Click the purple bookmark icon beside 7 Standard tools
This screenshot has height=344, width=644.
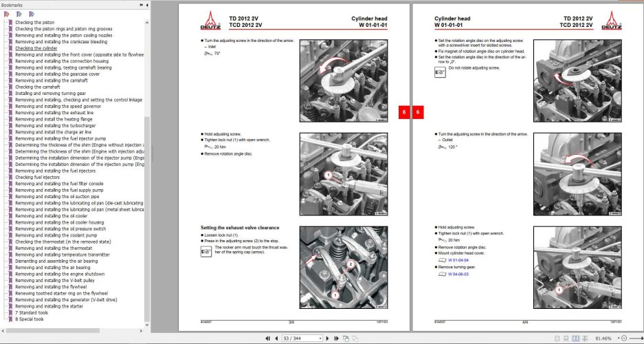click(10, 313)
